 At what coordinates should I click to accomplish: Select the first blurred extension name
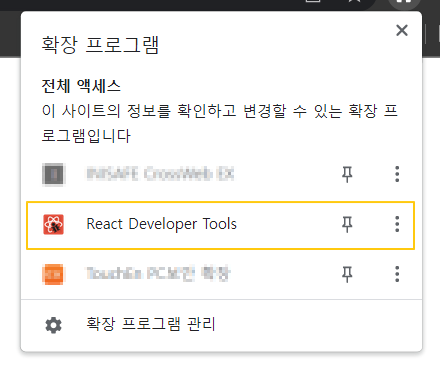coord(160,174)
